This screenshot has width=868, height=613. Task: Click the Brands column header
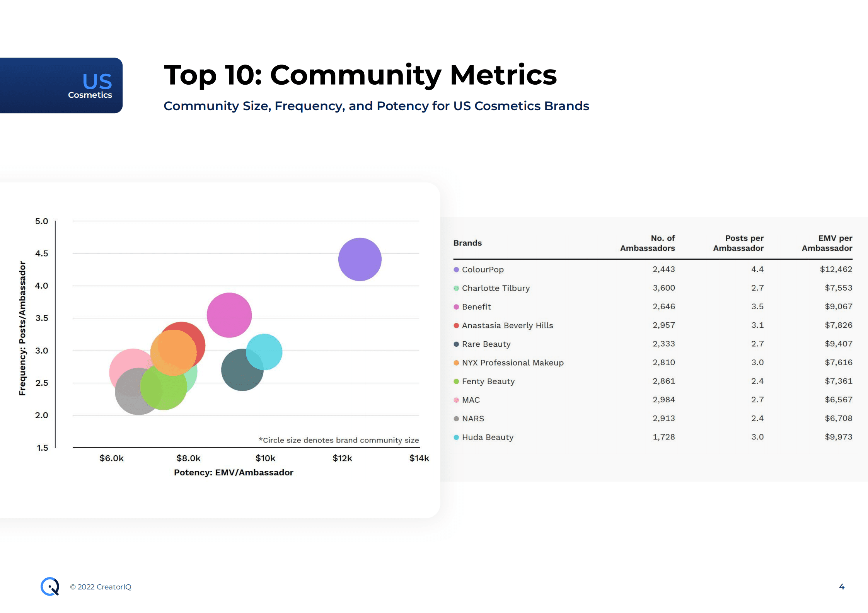pos(467,243)
